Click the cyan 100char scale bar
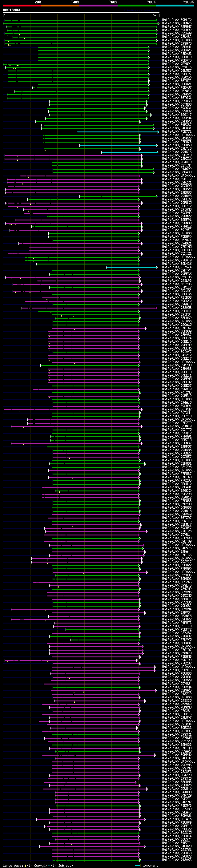The height and width of the screenshot is (868, 197). pyautogui.click(x=138, y=866)
